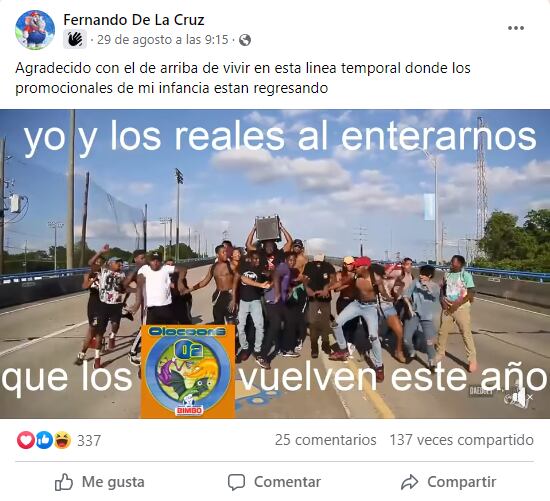Open the three-dots post options menu

coord(516,28)
